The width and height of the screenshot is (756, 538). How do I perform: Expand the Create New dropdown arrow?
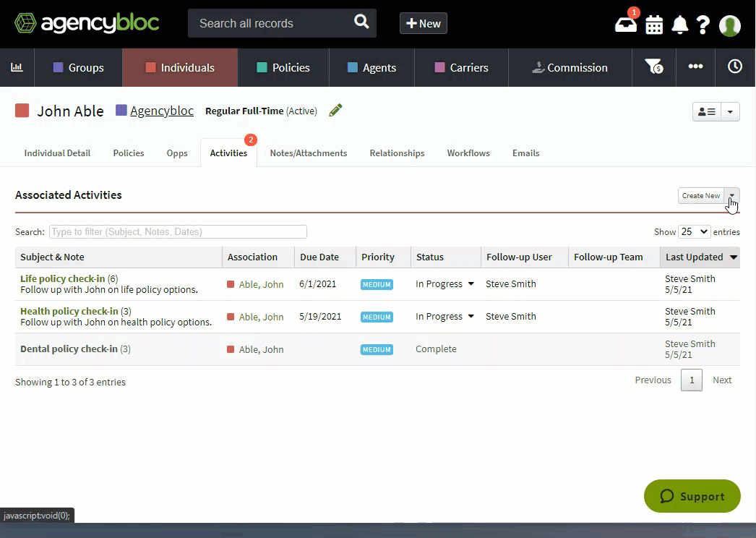[x=732, y=196]
